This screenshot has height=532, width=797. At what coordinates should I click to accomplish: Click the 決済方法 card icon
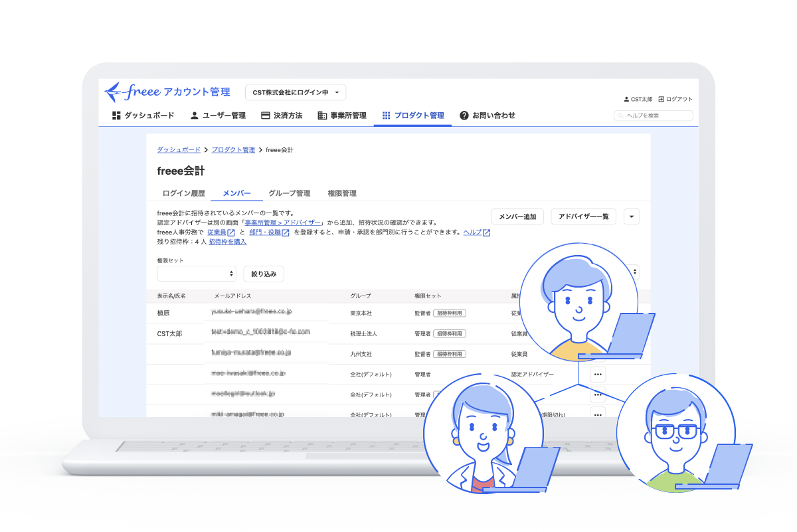tap(266, 116)
